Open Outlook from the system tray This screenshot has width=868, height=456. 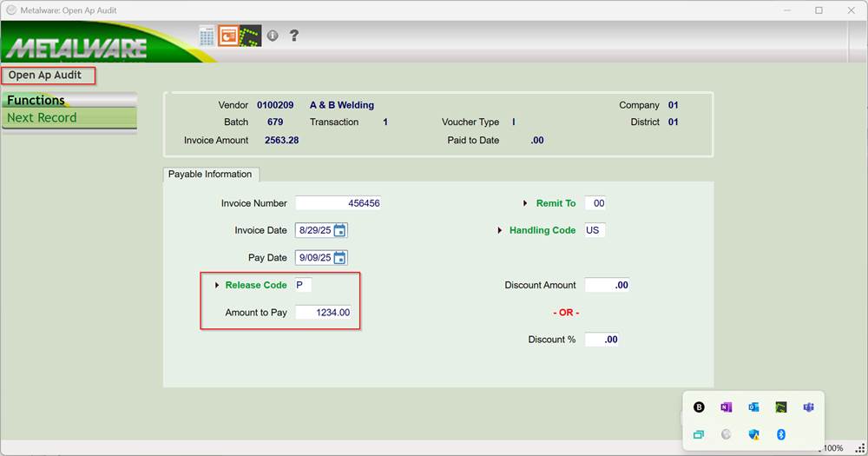click(753, 407)
